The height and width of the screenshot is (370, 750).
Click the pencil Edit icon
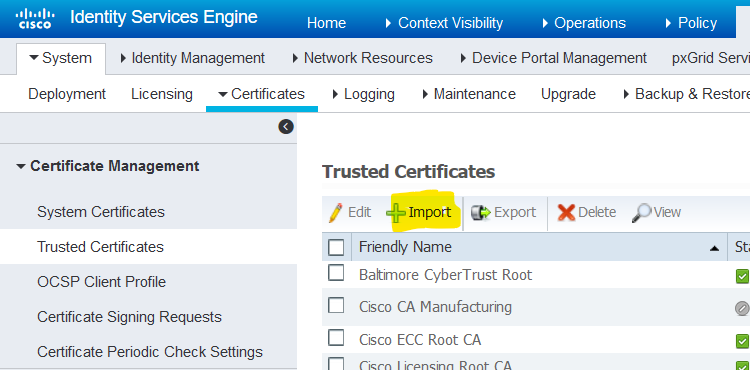(336, 212)
